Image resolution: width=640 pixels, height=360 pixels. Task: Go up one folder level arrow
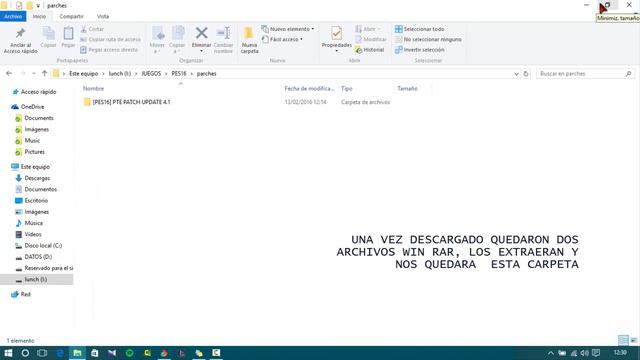pos(44,73)
